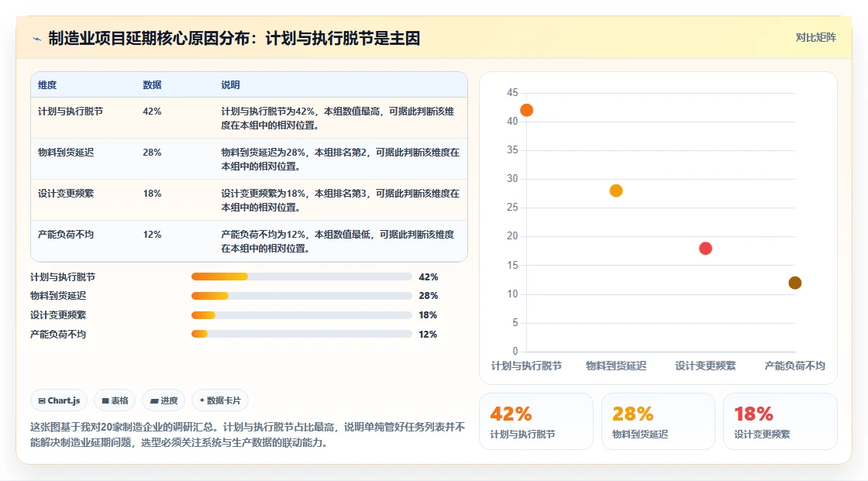Click the 42% 计划与执行脱节 data card
Viewport: 868px width, 481px height.
click(x=536, y=421)
